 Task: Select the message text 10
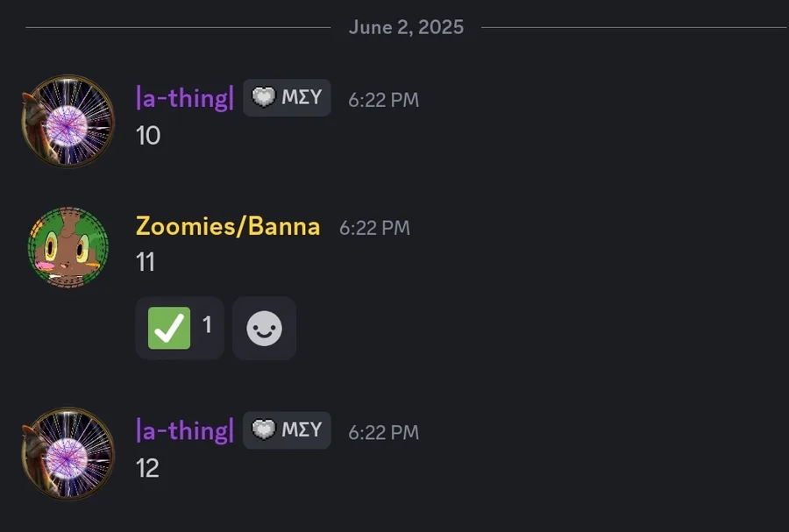point(148,136)
